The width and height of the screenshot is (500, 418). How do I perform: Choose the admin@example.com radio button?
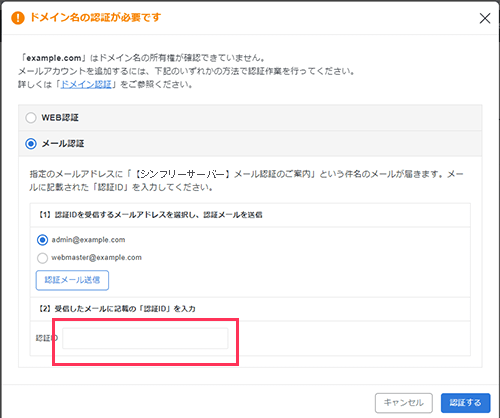(x=42, y=240)
